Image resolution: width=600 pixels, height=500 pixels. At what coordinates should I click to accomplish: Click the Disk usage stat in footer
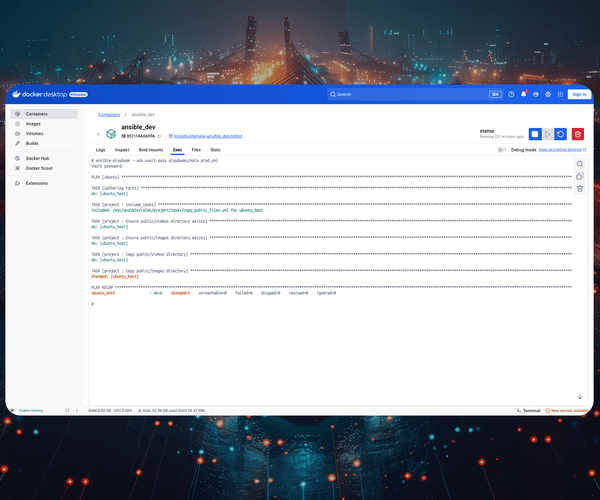[171, 410]
